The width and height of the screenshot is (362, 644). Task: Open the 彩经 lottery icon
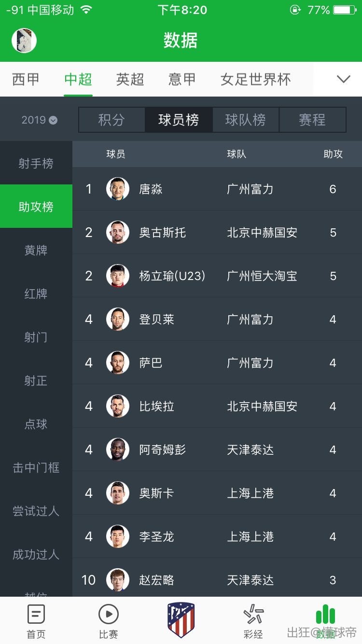(x=253, y=615)
